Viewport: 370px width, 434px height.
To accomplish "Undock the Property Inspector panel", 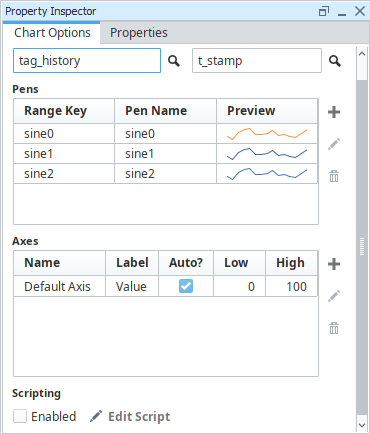I will (324, 11).
